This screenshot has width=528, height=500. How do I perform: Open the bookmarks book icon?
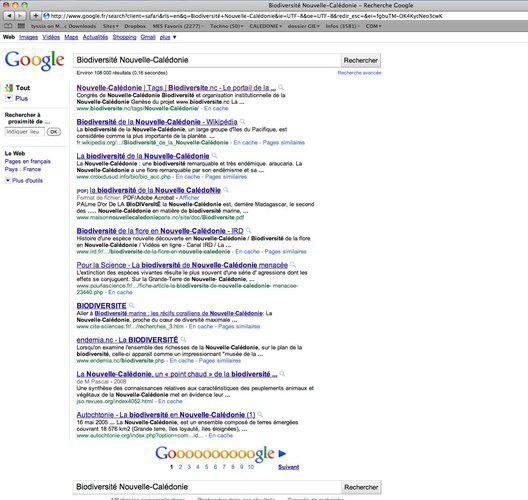(x=8, y=26)
